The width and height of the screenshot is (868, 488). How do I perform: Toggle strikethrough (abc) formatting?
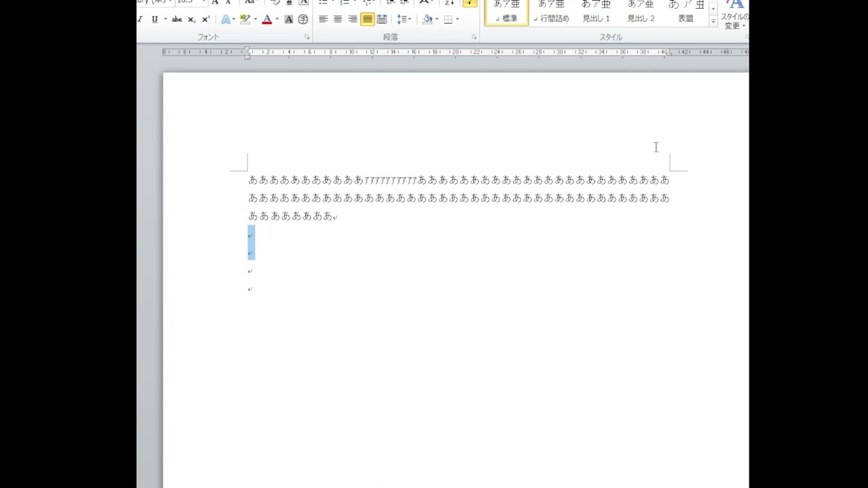tap(177, 20)
